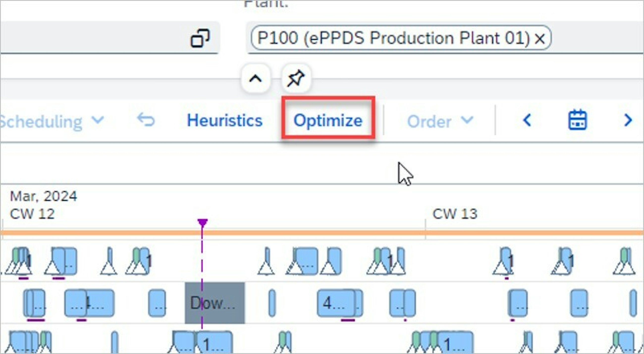Click the purple current-time marker triangle
The width and height of the screenshot is (644, 354).
(202, 222)
